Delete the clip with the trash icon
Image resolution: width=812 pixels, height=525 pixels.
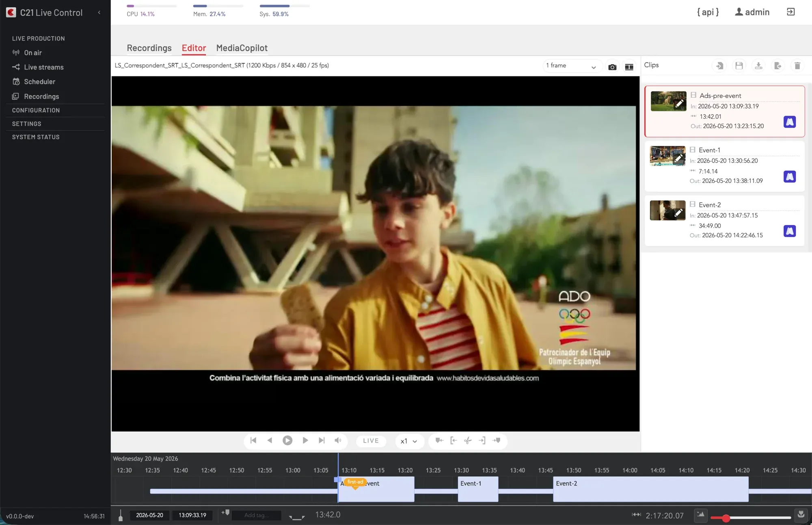pos(797,66)
